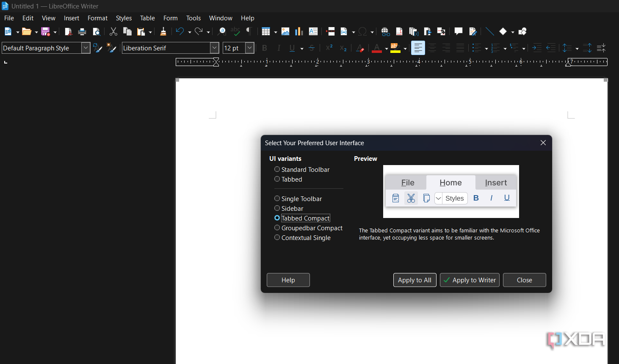Image resolution: width=619 pixels, height=364 pixels.
Task: Click the Align Left paragraph button
Action: [x=418, y=48]
